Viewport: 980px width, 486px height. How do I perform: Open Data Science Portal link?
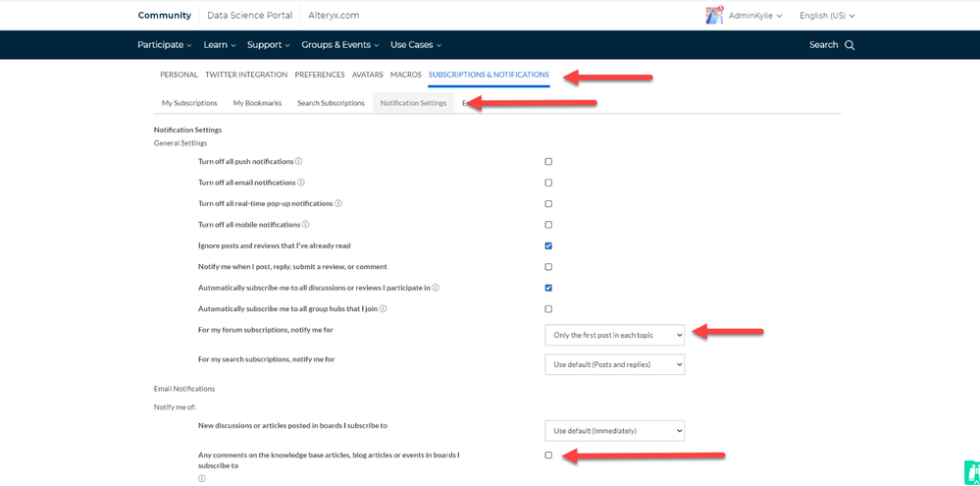point(249,16)
